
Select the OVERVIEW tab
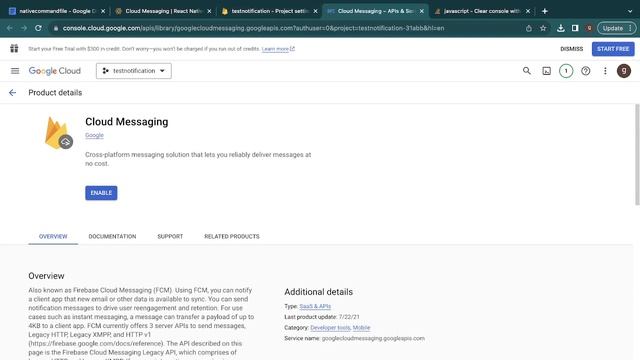click(53, 236)
